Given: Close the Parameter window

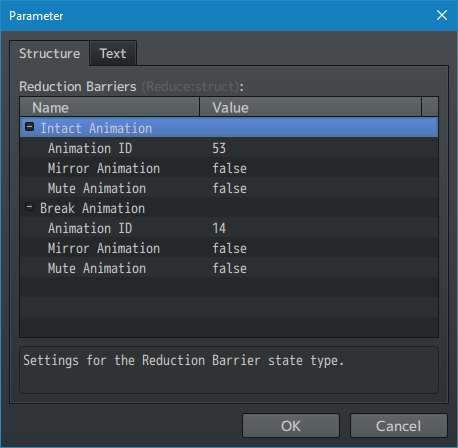Looking at the screenshot, I should 442,15.
